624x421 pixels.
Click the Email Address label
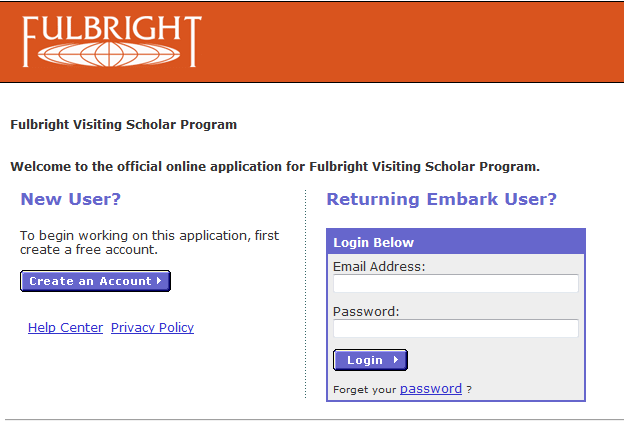tap(379, 267)
